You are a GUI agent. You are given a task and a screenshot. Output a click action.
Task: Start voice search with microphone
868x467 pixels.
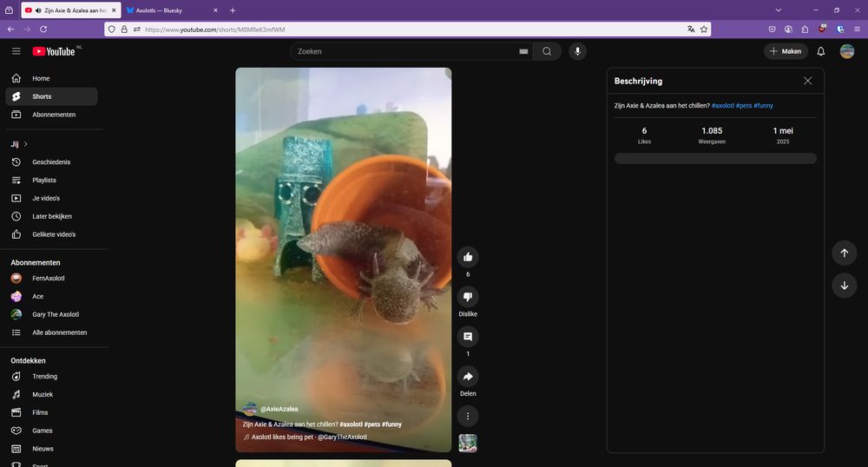pos(577,51)
